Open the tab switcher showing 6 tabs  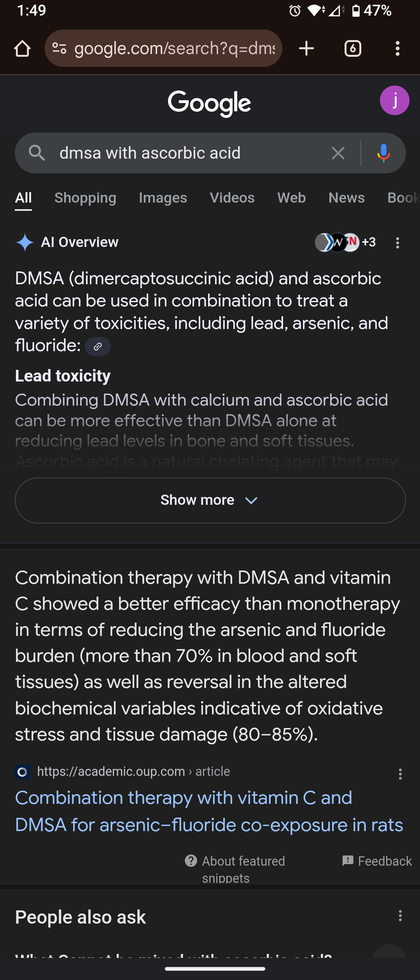point(353,49)
